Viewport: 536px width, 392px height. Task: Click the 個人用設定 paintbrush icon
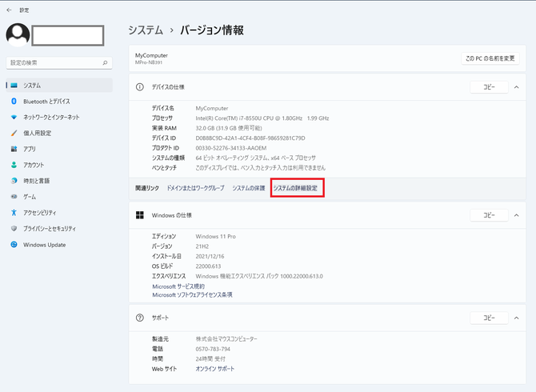[14, 133]
